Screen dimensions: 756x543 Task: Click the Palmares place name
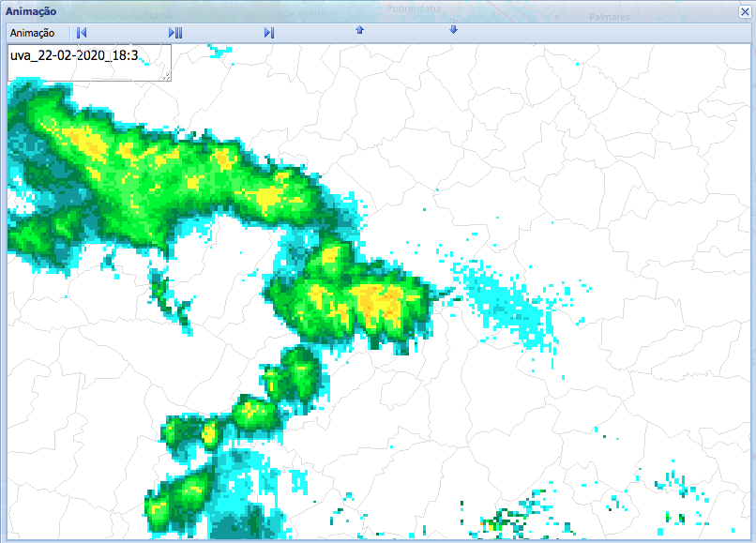pos(609,16)
